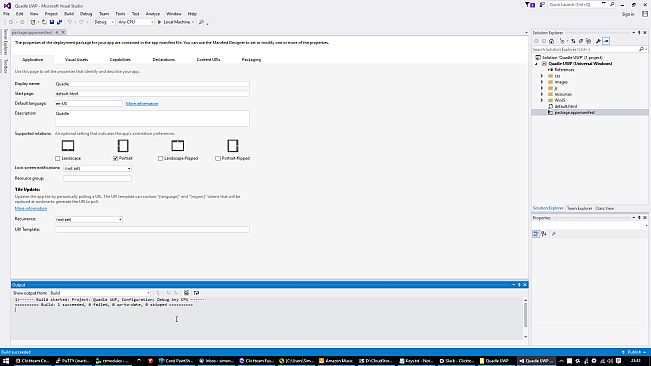Open the Debug menu
Image resolution: width=651 pixels, height=366 pixels.
coord(86,14)
